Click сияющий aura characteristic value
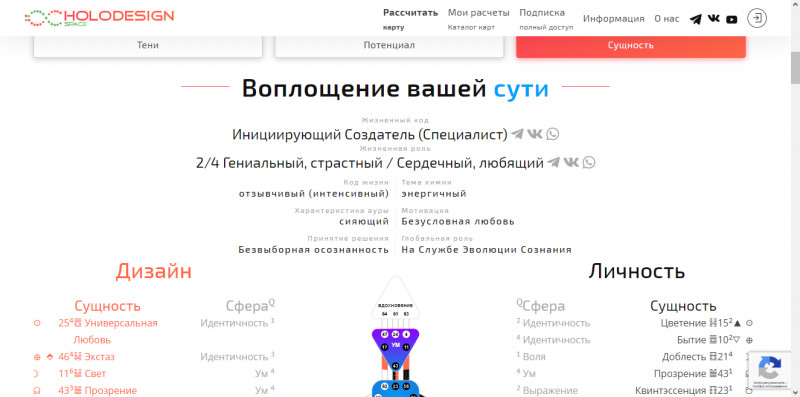800x397 pixels. point(364,221)
